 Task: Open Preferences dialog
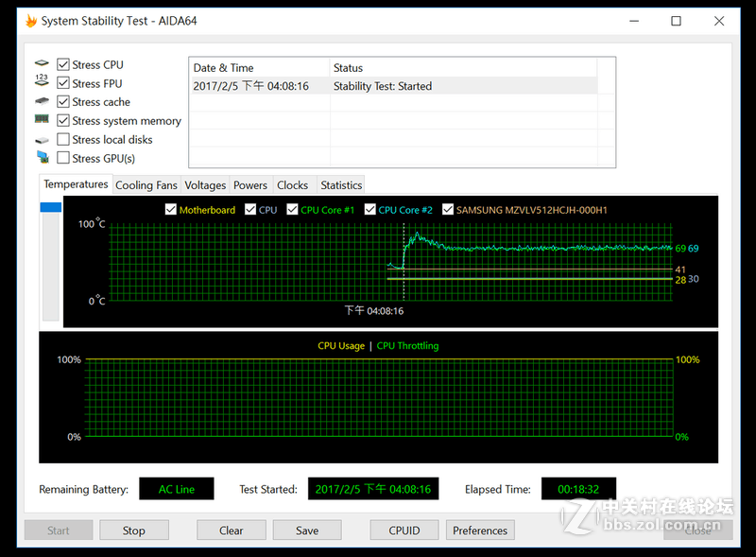[x=480, y=531]
